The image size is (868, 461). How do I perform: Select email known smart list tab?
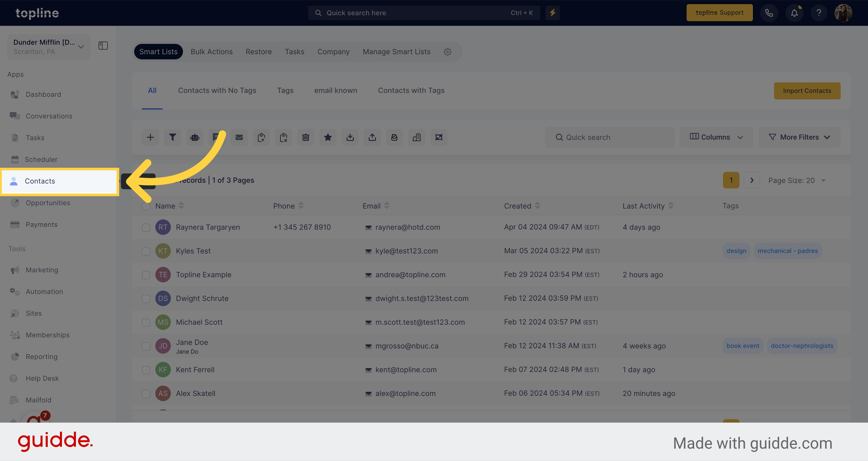(x=336, y=90)
